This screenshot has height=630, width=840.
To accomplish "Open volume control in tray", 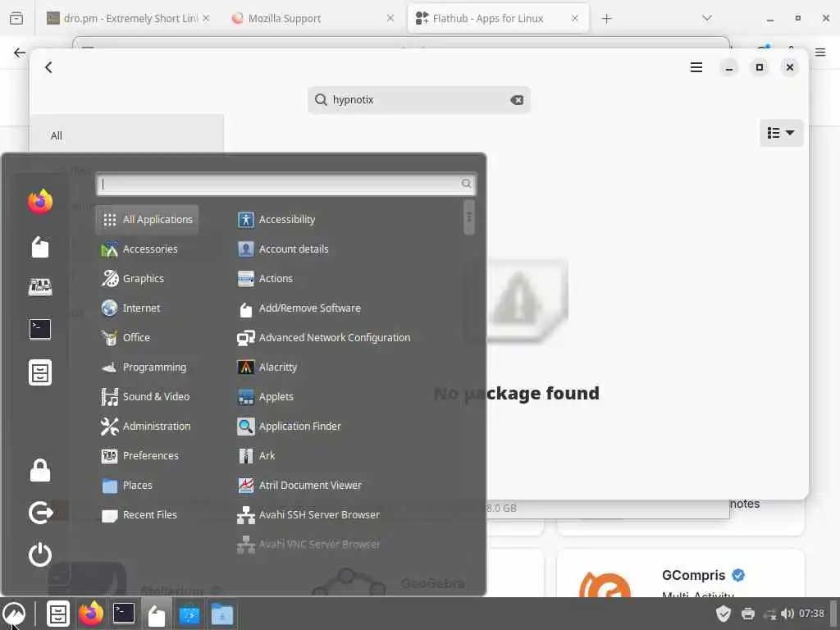I will pyautogui.click(x=787, y=614).
